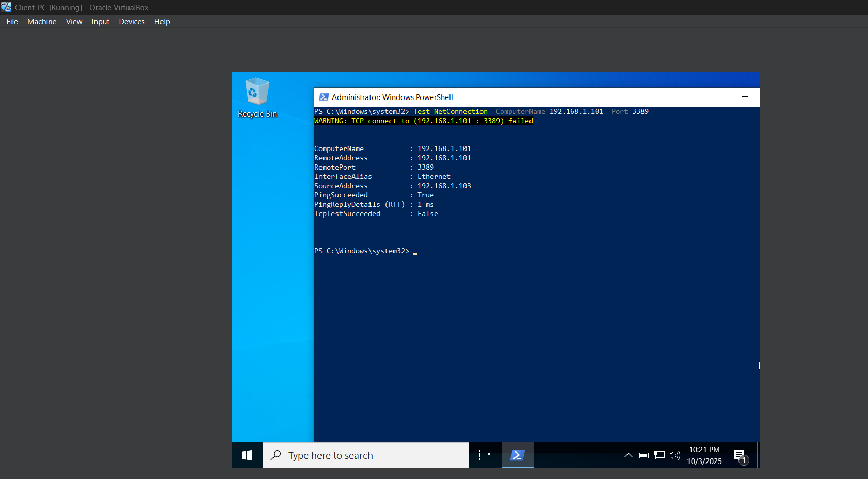868x479 pixels.
Task: Check the battery status icon
Action: tap(644, 455)
